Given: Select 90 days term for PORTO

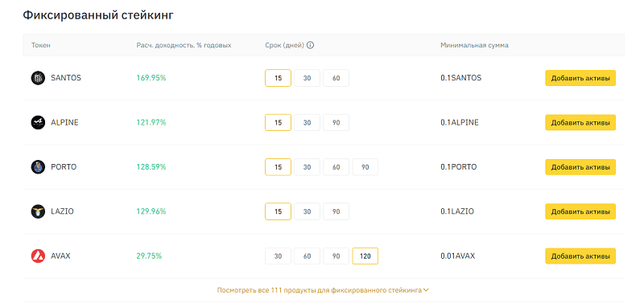Looking at the screenshot, I should [365, 167].
